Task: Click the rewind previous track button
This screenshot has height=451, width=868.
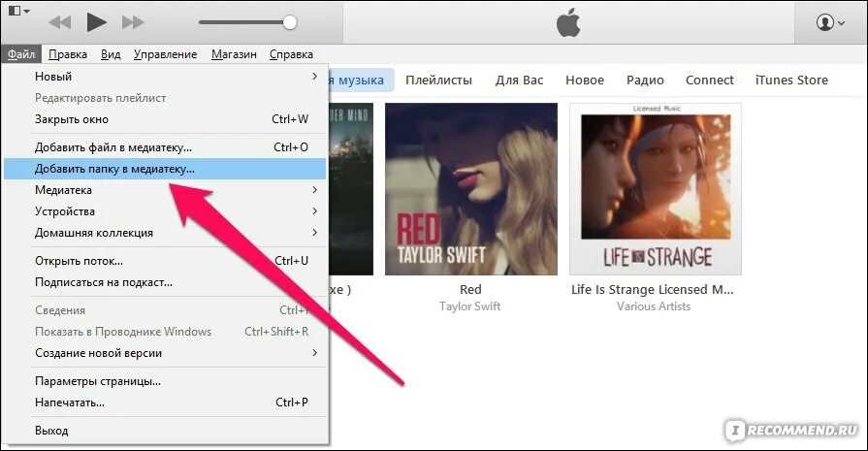Action: (x=60, y=22)
